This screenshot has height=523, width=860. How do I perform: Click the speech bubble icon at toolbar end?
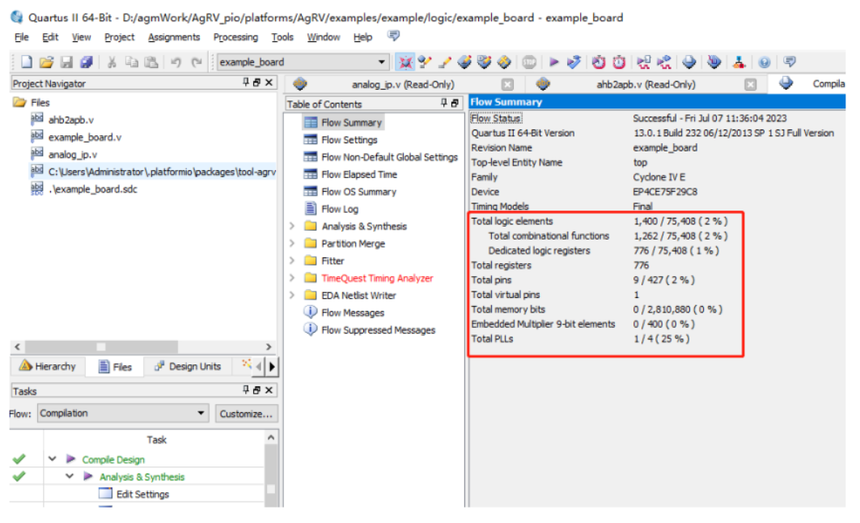pyautogui.click(x=789, y=61)
